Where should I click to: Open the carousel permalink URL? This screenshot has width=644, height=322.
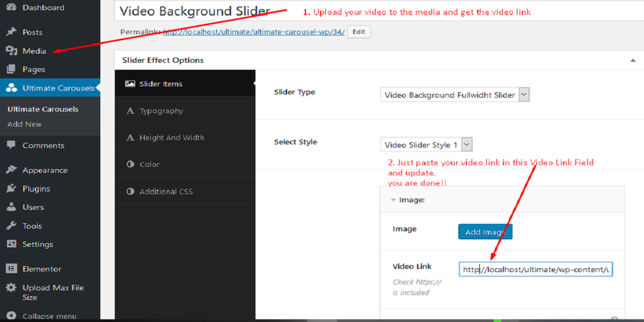pos(254,32)
